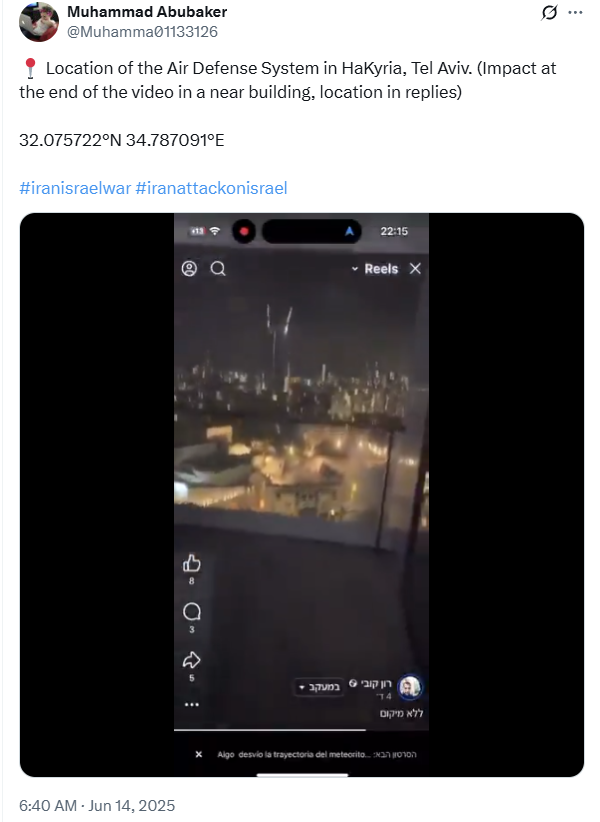Image resolution: width=600 pixels, height=822 pixels.
Task: Open the #iranisraelwar hashtag
Action: tap(75, 188)
